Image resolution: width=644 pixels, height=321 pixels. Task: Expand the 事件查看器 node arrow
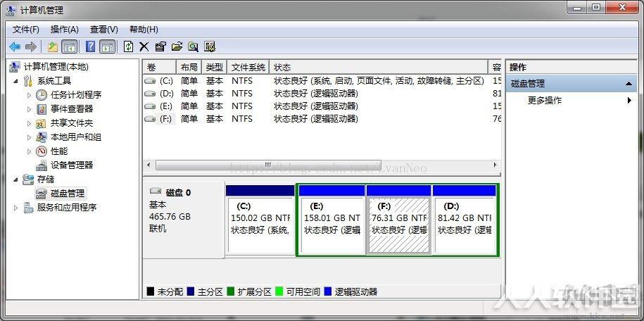click(x=29, y=109)
